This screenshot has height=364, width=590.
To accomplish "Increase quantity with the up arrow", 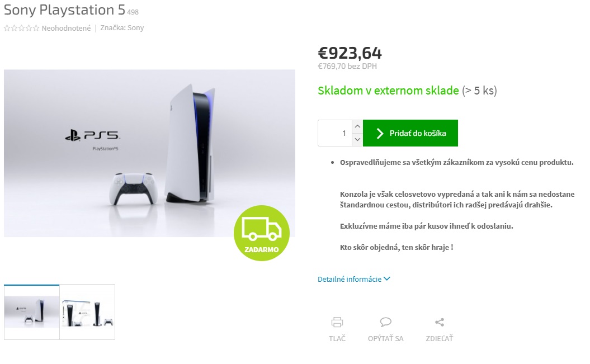I will [x=357, y=126].
